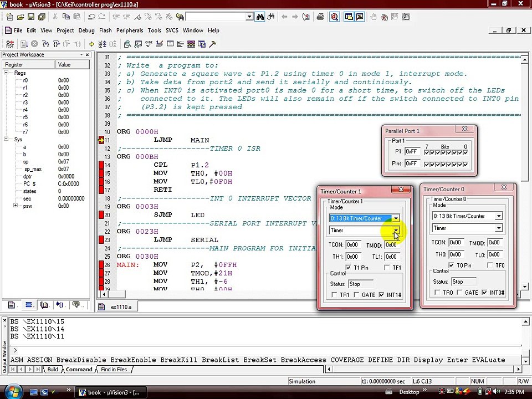
Task: Open the Peripherals menu
Action: click(x=130, y=30)
